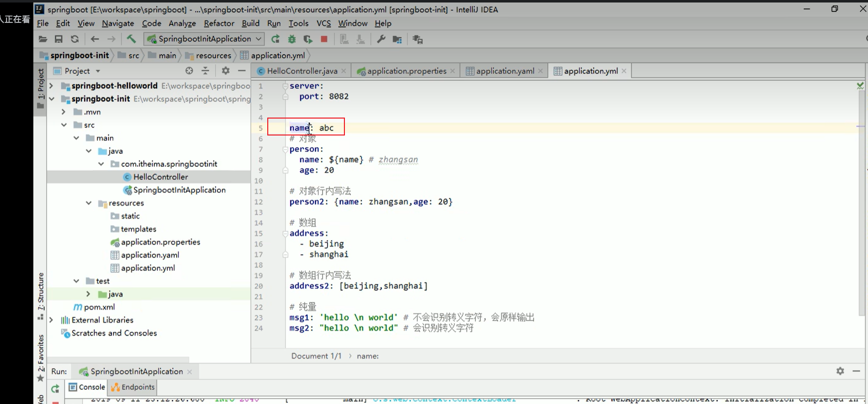Open Project panel gear options

225,71
